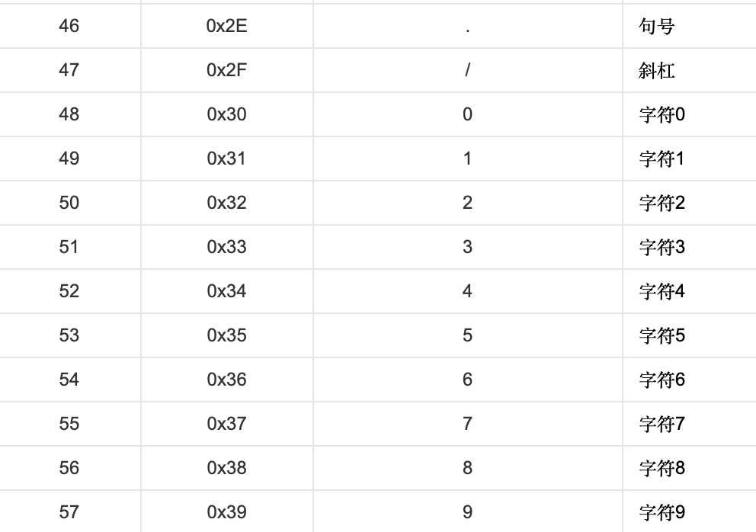Select hex code 0x33 cell
Screen dimensions: 756x532
tap(226, 247)
